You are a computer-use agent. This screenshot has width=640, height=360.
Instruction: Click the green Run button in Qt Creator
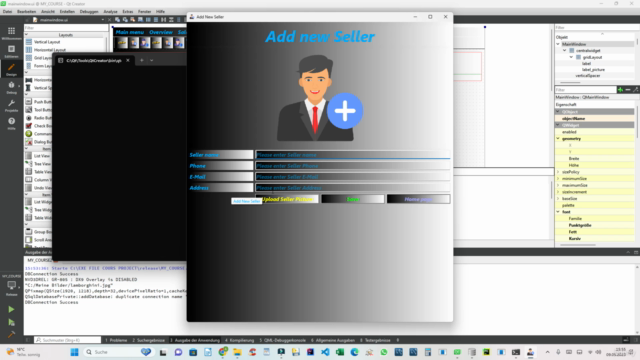(x=11, y=309)
